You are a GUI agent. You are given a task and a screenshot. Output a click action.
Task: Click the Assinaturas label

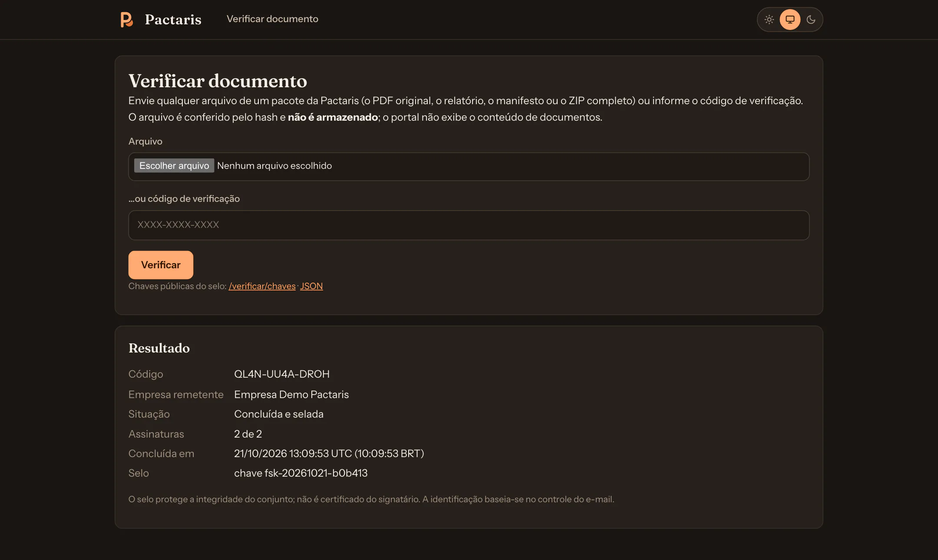156,434
